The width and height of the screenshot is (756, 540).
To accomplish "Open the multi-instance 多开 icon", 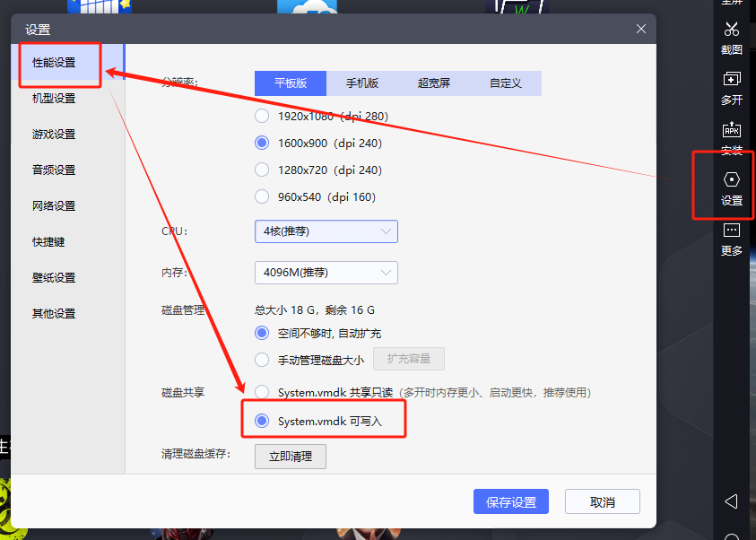I will 732,79.
